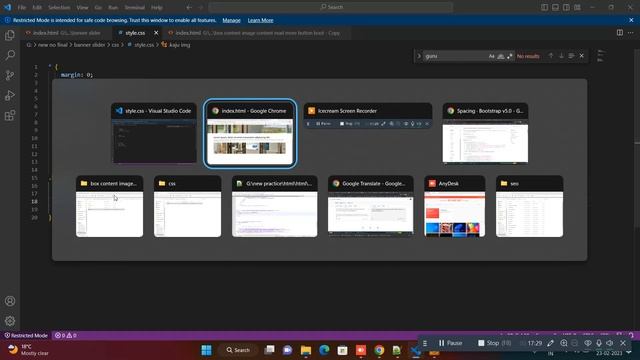Toggle recorder microphone icon
This screenshot has width=640, height=360.
(x=599, y=343)
